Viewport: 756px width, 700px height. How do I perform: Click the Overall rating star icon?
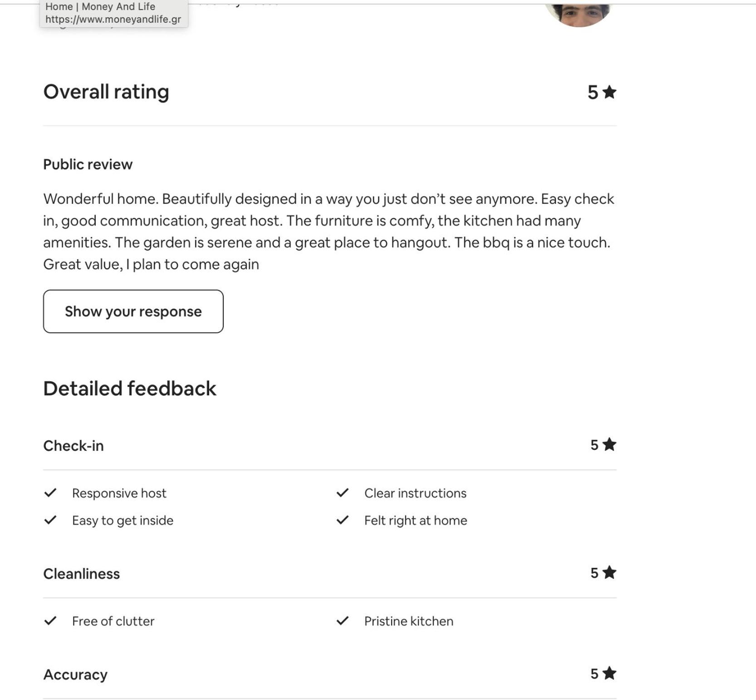[609, 92]
